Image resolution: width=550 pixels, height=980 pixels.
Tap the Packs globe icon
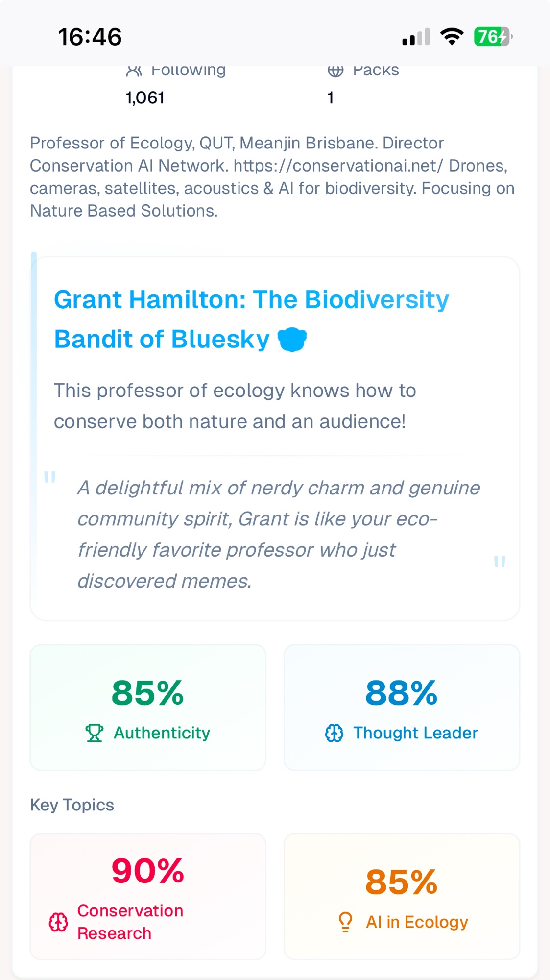click(335, 71)
